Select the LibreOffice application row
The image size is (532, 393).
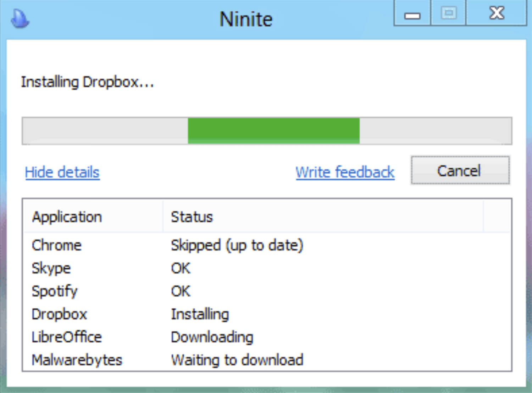click(x=267, y=337)
